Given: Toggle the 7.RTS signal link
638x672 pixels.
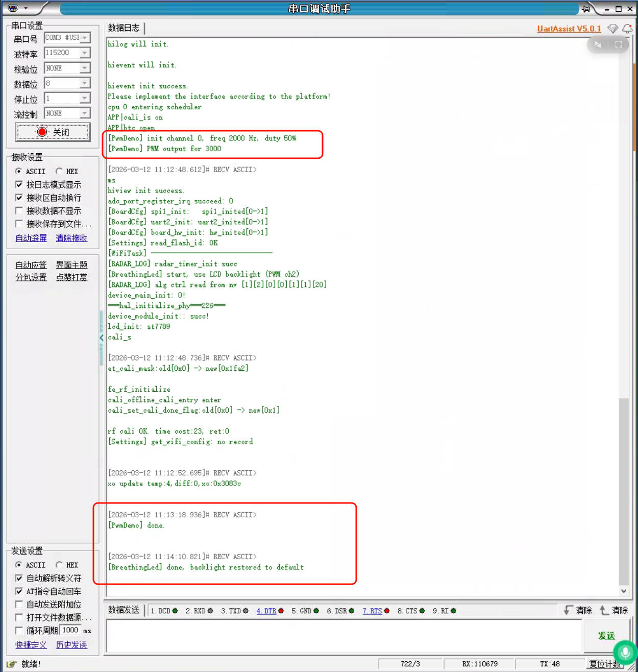Looking at the screenshot, I should (372, 611).
